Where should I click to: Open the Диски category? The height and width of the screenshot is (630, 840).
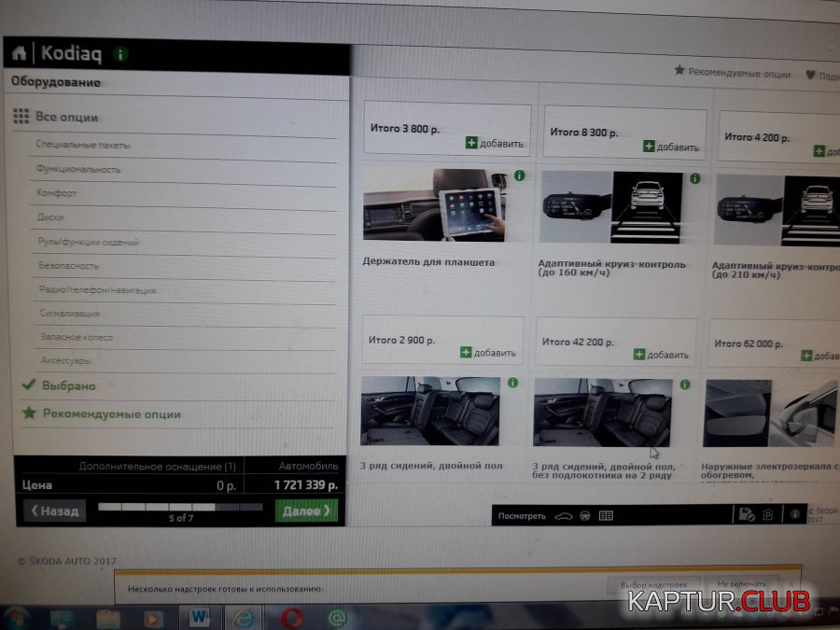coord(50,217)
